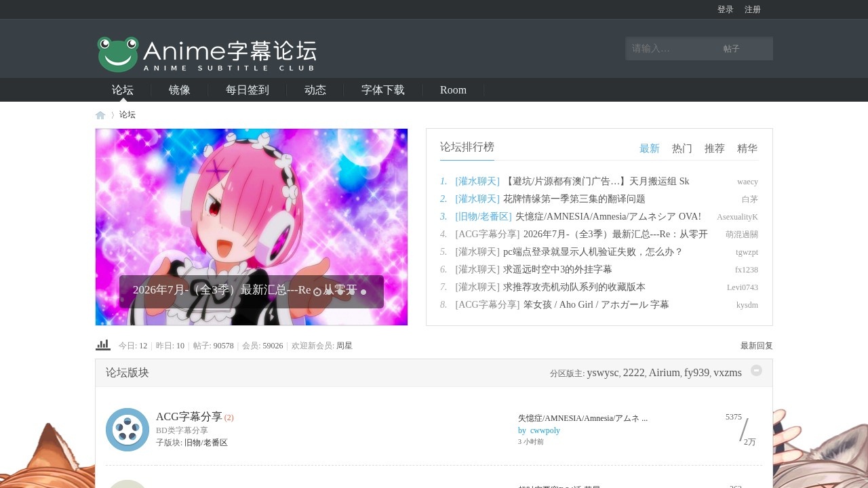Viewport: 868px width, 488px height.
Task: Click [旧物/老番区] category tag in row 3
Action: tap(484, 217)
